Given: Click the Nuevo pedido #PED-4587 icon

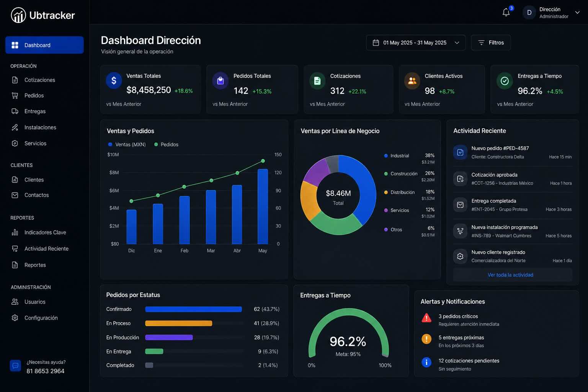Looking at the screenshot, I should (x=460, y=152).
